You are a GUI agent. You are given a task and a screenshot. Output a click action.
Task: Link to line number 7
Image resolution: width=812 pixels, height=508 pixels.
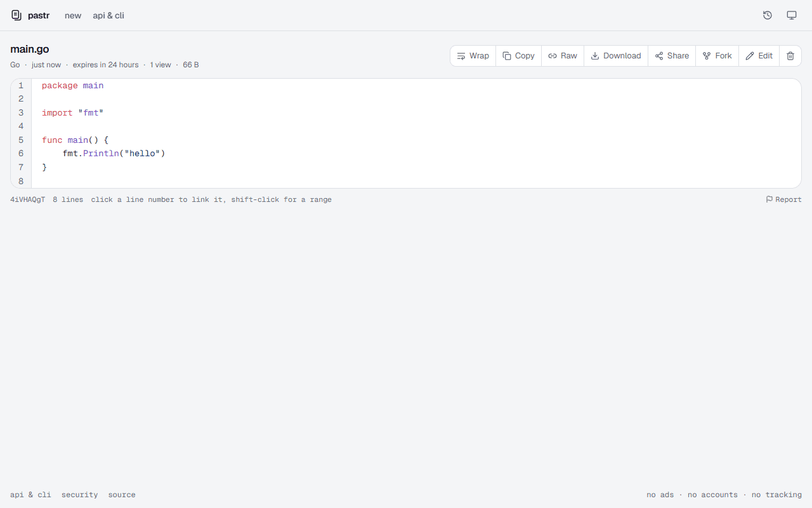click(x=21, y=168)
